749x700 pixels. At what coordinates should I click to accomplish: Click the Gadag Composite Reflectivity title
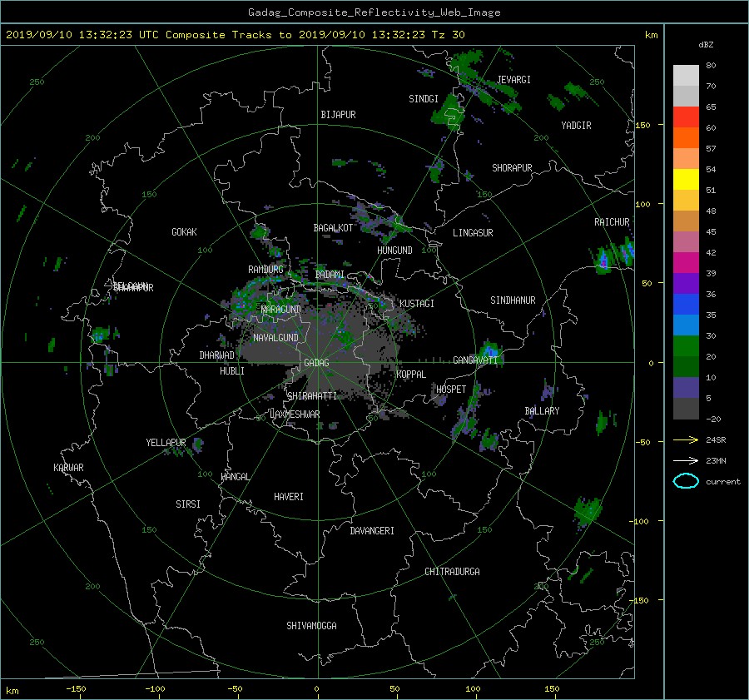(x=374, y=12)
